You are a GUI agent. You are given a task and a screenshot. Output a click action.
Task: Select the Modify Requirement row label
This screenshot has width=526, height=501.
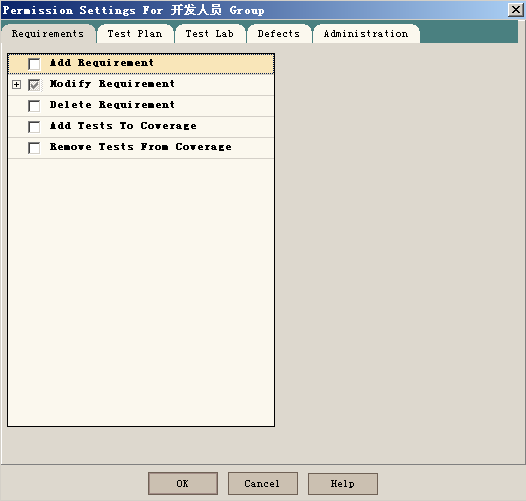(112, 84)
